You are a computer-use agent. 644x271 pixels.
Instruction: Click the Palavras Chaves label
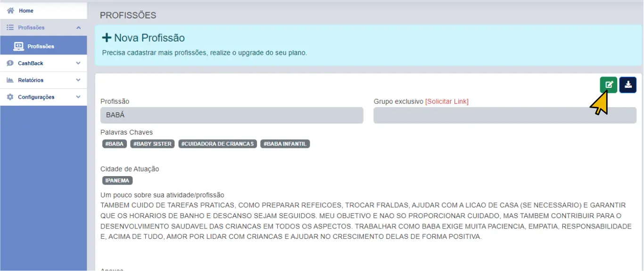point(127,132)
